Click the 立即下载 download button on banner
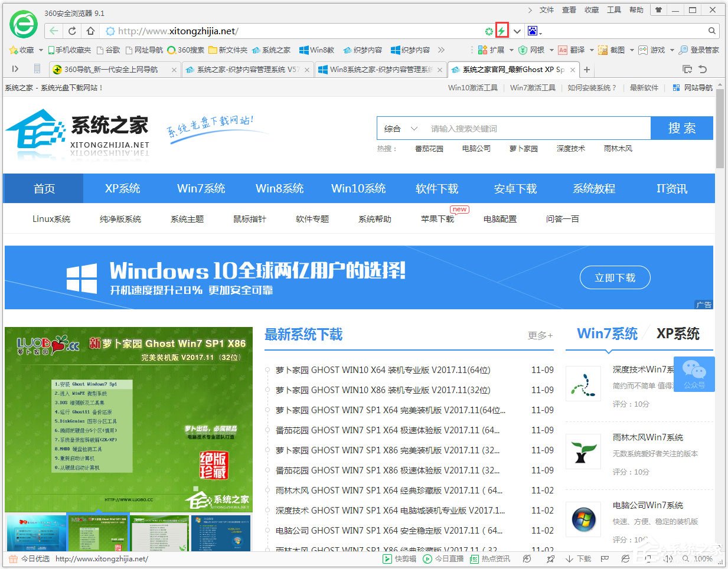728x569 pixels. tap(615, 277)
